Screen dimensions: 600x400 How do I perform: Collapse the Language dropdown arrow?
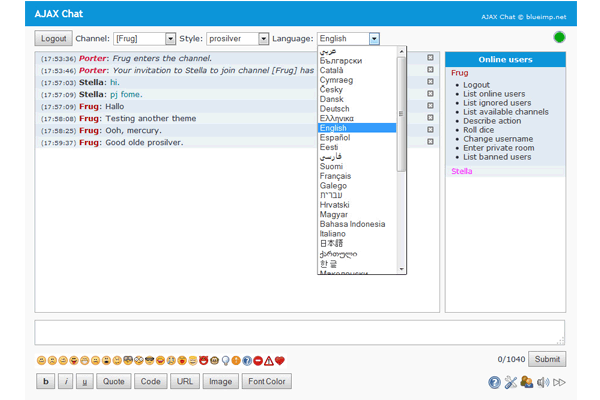[374, 39]
